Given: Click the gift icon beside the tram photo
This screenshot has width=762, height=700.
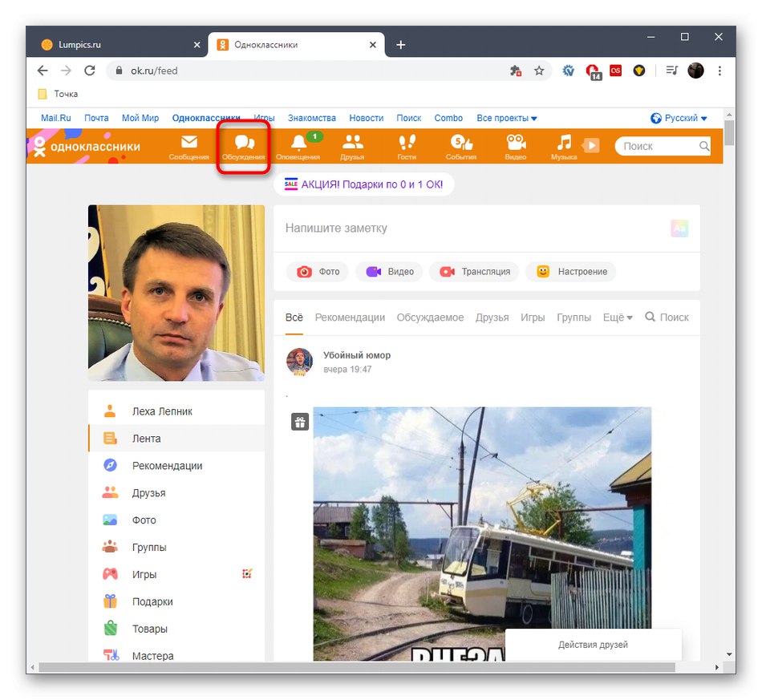Looking at the screenshot, I should [x=299, y=421].
